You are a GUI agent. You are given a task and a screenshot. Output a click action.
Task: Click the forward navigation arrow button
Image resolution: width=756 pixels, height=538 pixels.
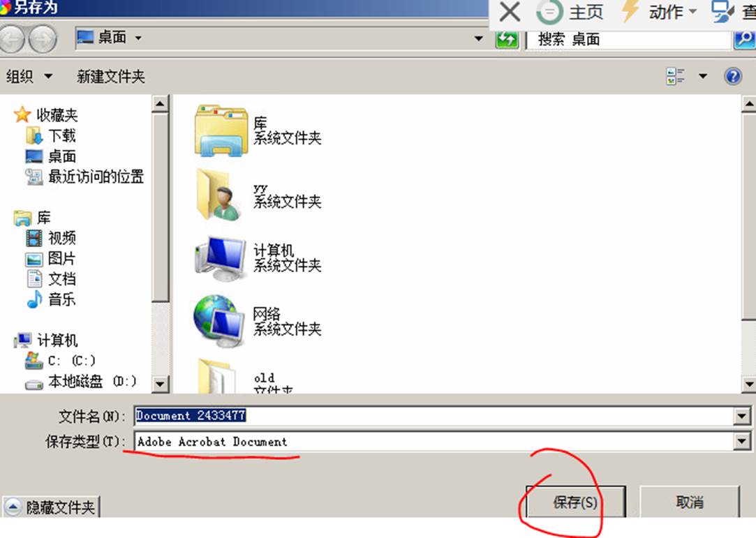click(43, 40)
